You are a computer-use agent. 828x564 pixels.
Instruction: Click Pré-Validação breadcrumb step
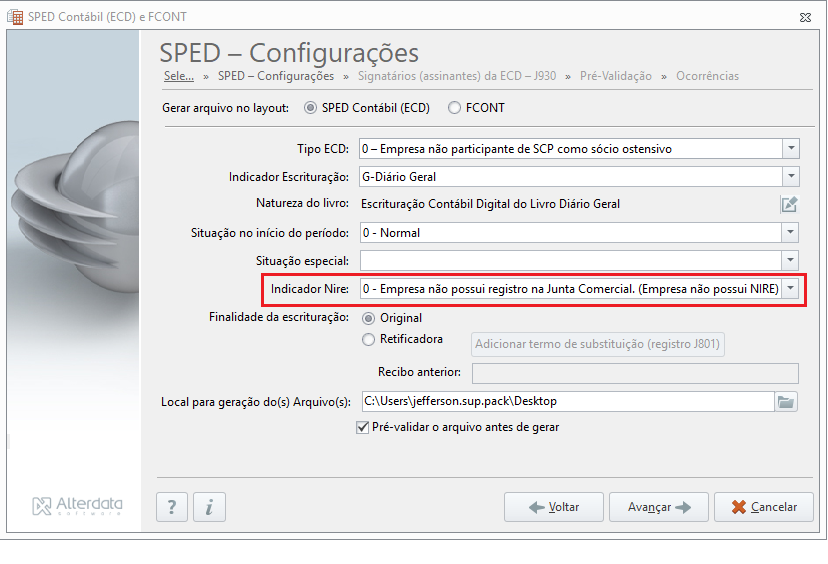616,76
